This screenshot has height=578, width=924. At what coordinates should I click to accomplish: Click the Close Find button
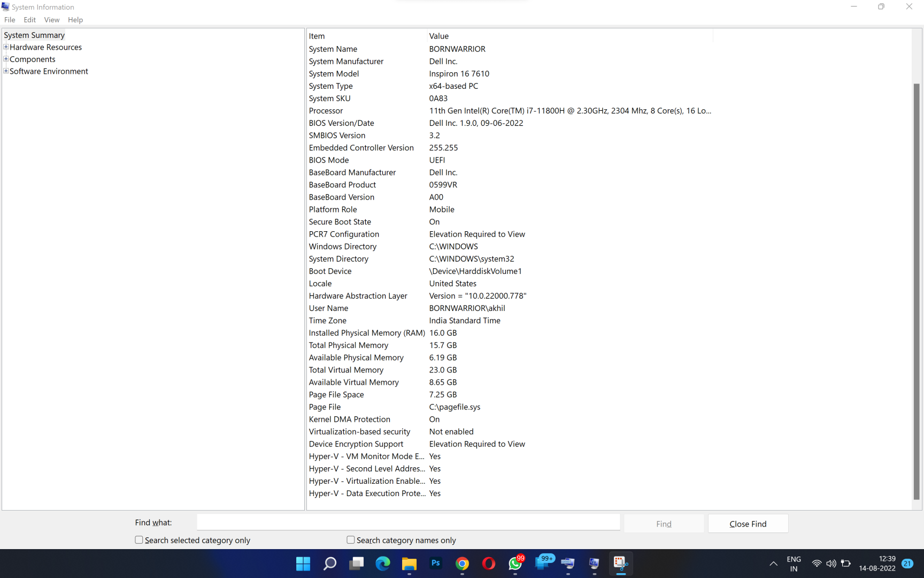tap(748, 524)
